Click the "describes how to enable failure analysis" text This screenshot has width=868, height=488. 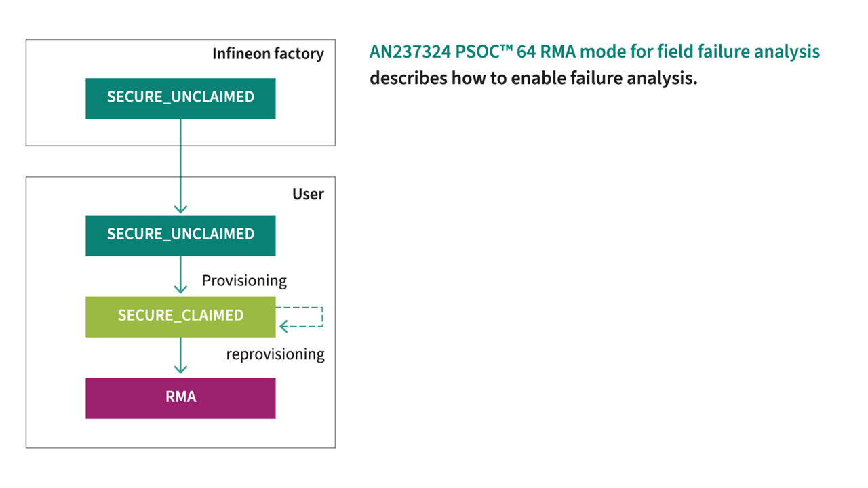(x=533, y=79)
